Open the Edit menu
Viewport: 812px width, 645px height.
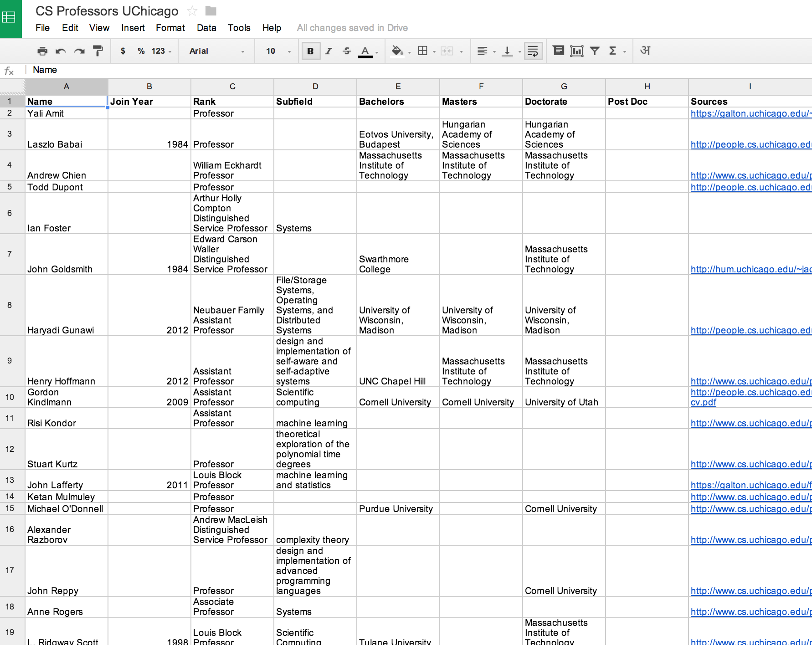pyautogui.click(x=70, y=28)
